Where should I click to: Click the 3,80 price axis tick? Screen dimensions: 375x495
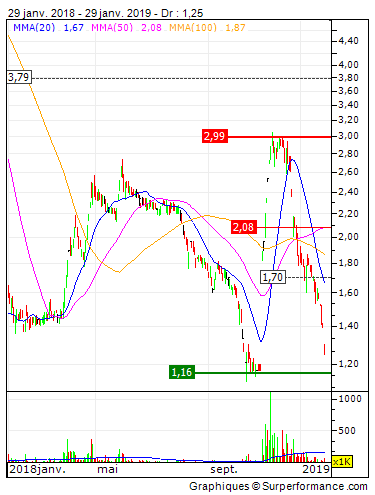(x=348, y=78)
